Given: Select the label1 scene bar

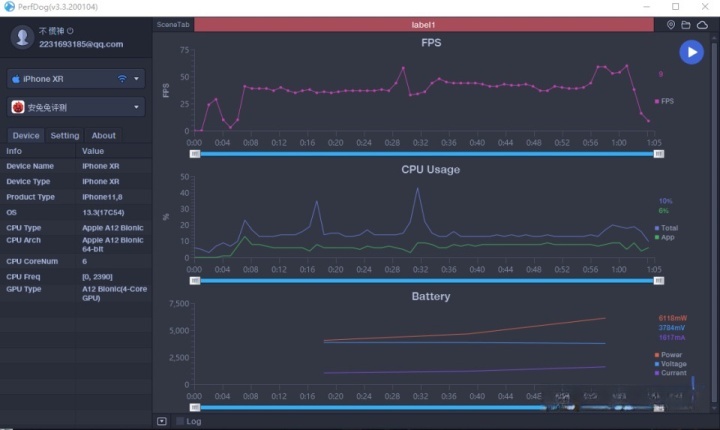Looking at the screenshot, I should pos(423,25).
